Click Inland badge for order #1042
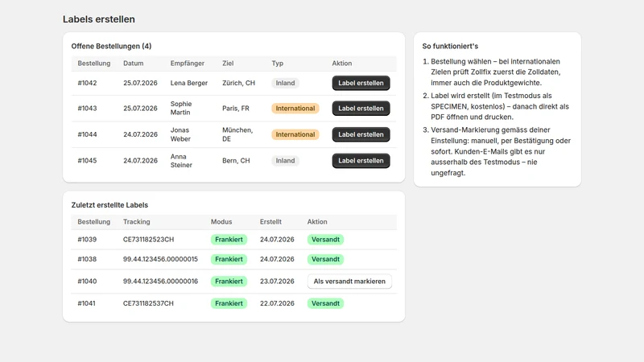The width and height of the screenshot is (644, 362). point(285,83)
